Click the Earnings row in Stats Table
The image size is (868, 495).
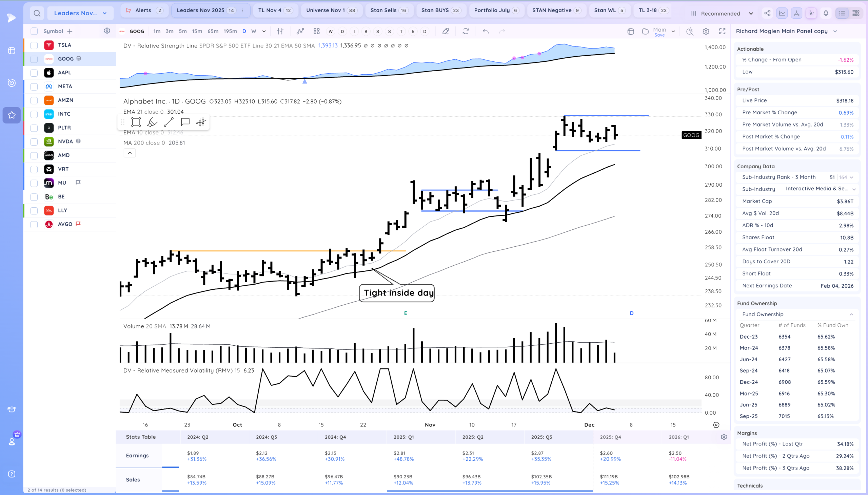point(137,456)
